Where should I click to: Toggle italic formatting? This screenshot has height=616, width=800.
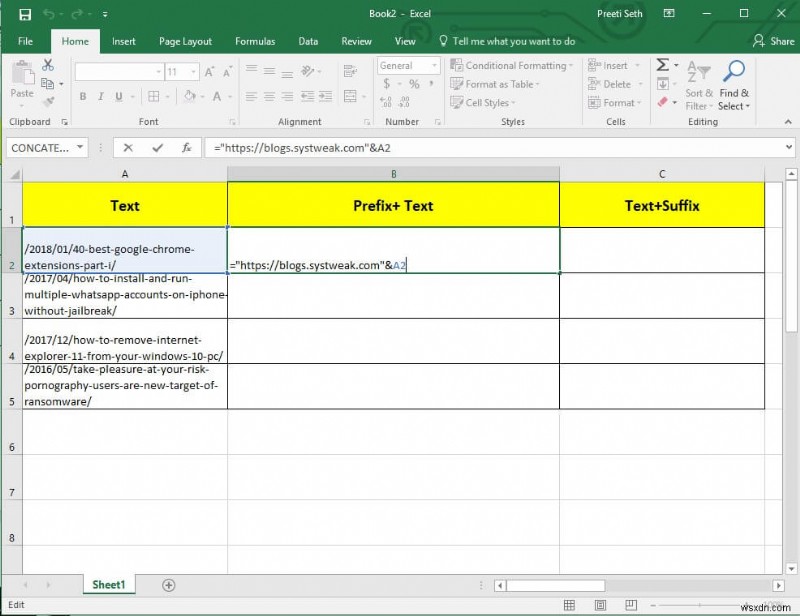(100, 94)
